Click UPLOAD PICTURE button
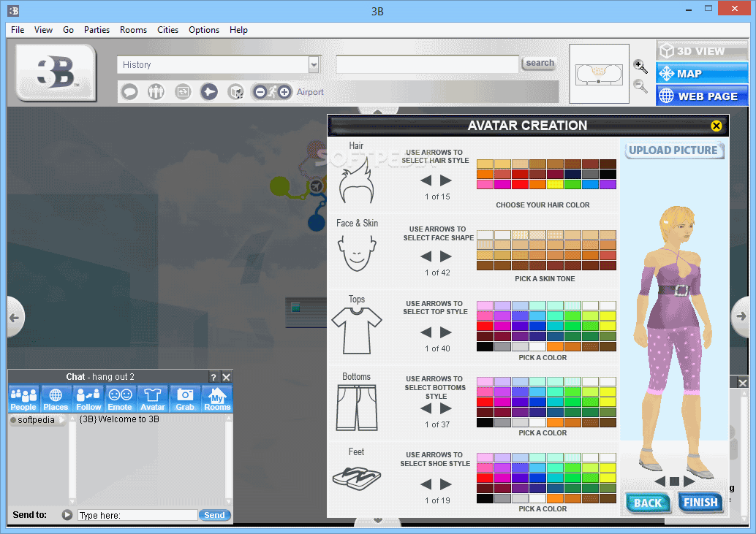This screenshot has height=534, width=756. pos(673,150)
